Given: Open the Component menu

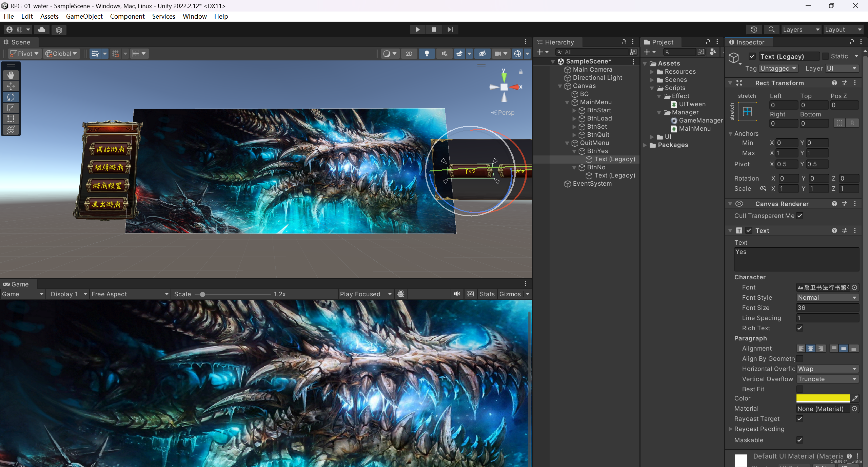Looking at the screenshot, I should [x=127, y=16].
